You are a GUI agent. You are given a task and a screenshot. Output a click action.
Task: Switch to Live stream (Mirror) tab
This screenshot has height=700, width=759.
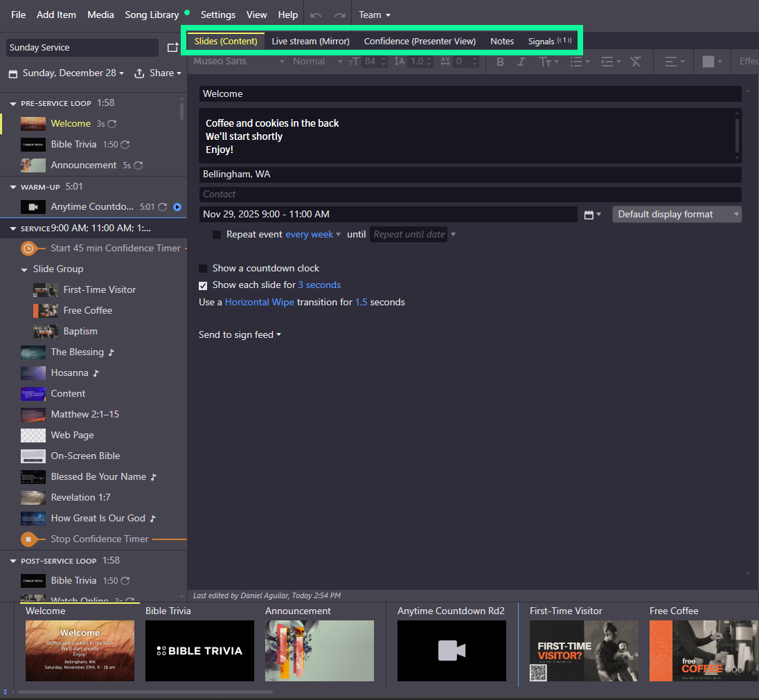[x=310, y=42]
